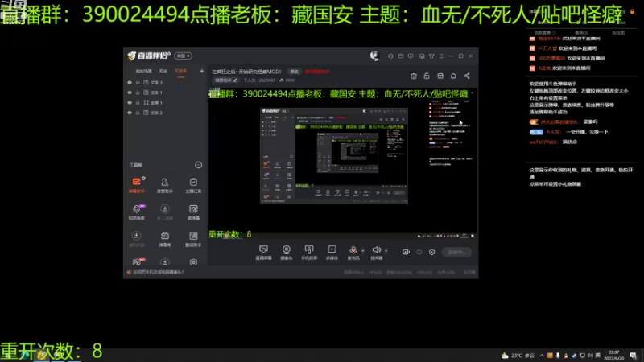Viewport: 644px width, 362px height.
Task: Collapse the 工具箱 toolbox panel
Action: [x=198, y=165]
